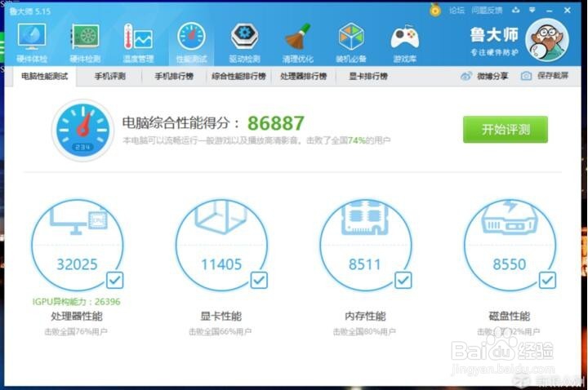Click the memory circle showing 8511

(366, 245)
